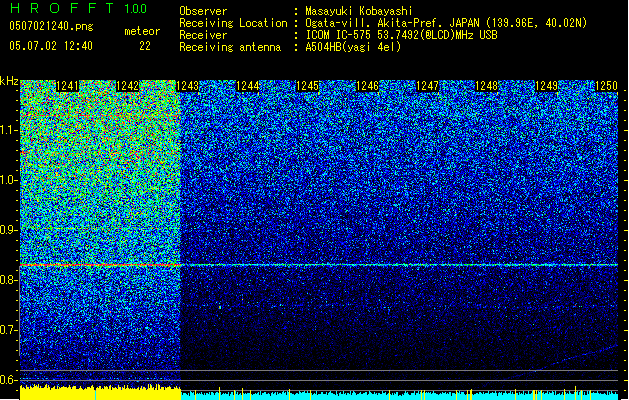Screen dimensions: 629x400
Task: Click the HROFFT program title
Action: coord(63,8)
